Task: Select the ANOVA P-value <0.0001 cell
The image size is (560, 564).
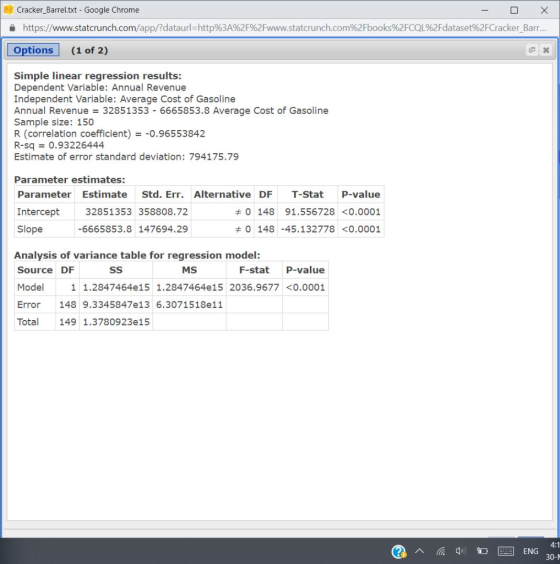Action: (305, 287)
